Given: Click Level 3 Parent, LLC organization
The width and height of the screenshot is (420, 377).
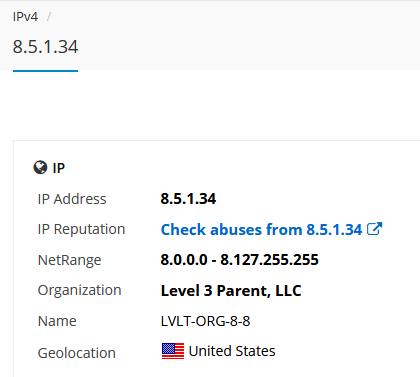Looking at the screenshot, I should (231, 290).
